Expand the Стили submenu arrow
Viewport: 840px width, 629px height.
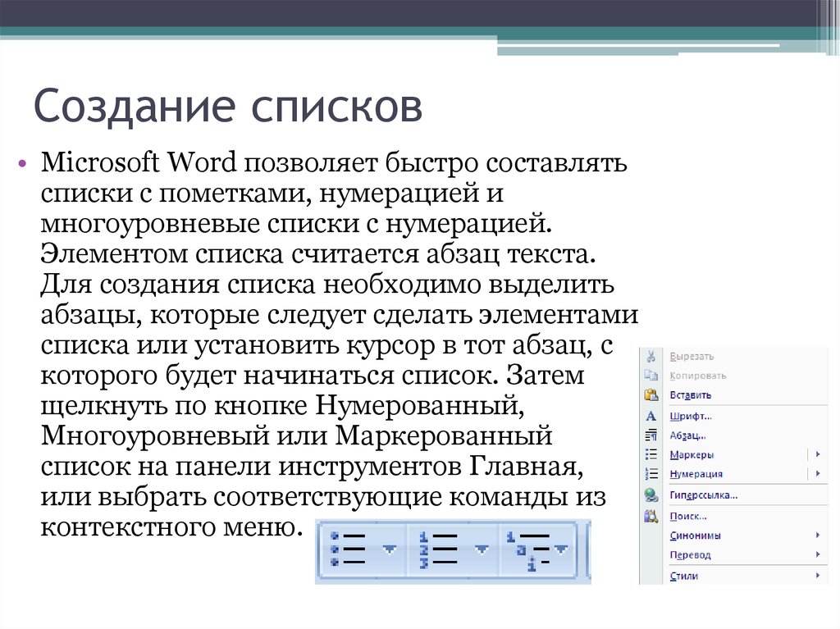click(818, 576)
